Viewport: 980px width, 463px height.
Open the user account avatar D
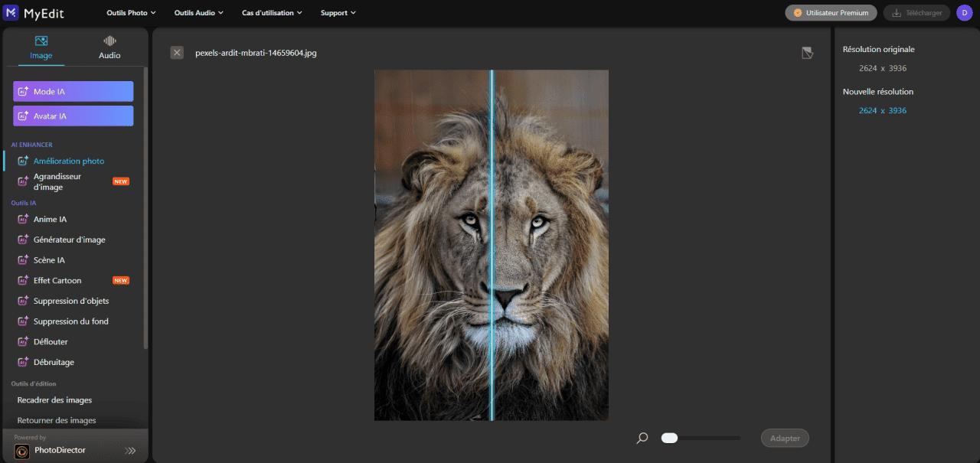pyautogui.click(x=963, y=12)
